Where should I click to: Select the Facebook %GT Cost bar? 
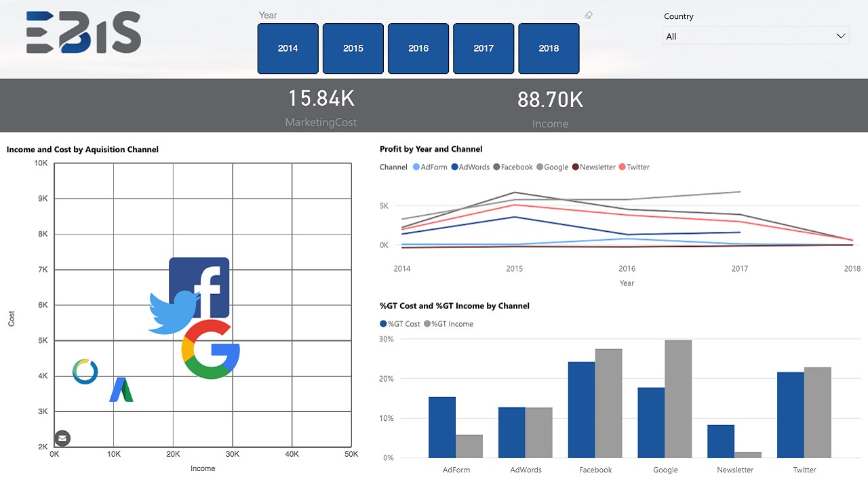tap(581, 409)
